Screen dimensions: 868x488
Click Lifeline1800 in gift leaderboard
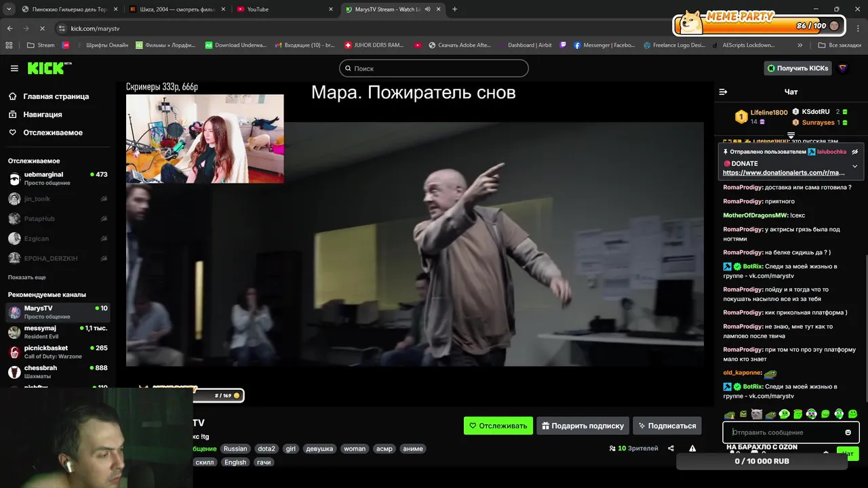(x=768, y=113)
